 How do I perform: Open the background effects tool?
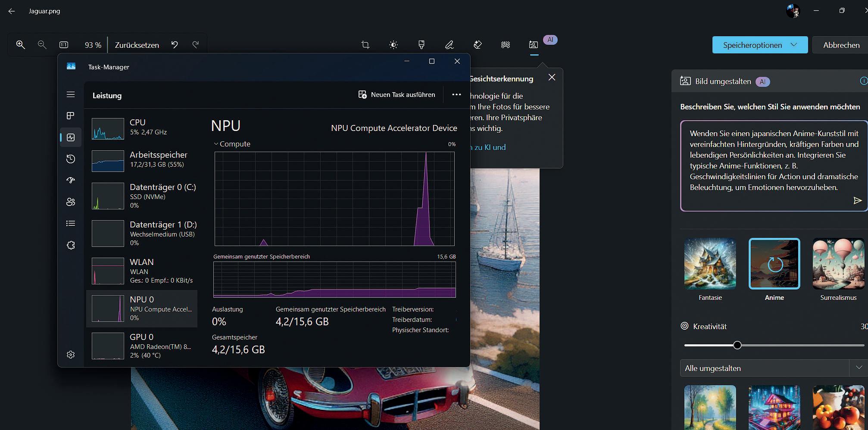(506, 45)
